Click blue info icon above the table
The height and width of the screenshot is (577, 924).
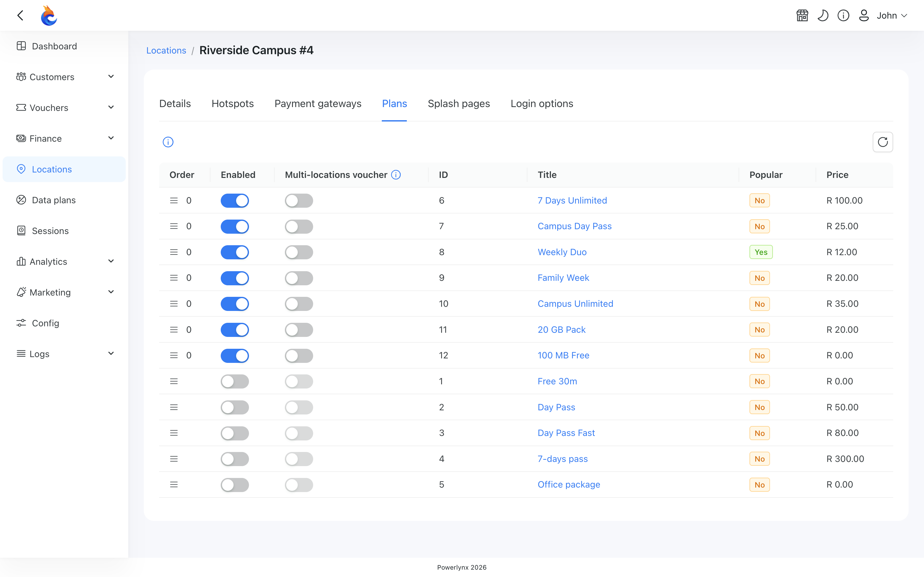[x=168, y=142]
